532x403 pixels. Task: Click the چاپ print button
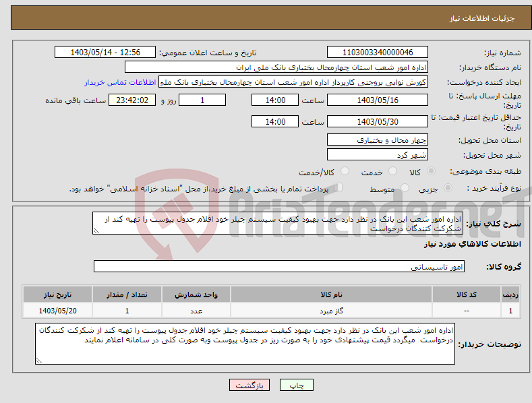[297, 385]
